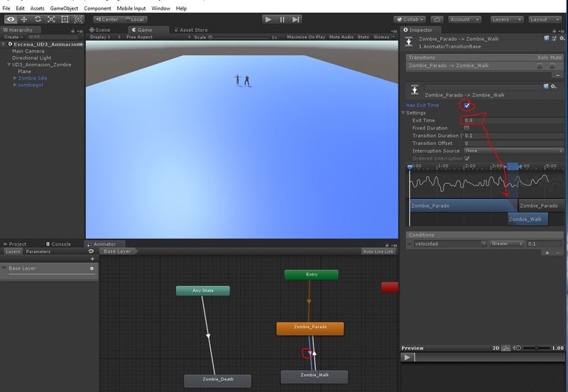Add a new Animator layer
Screen dimensions: 568x392
tap(92, 258)
